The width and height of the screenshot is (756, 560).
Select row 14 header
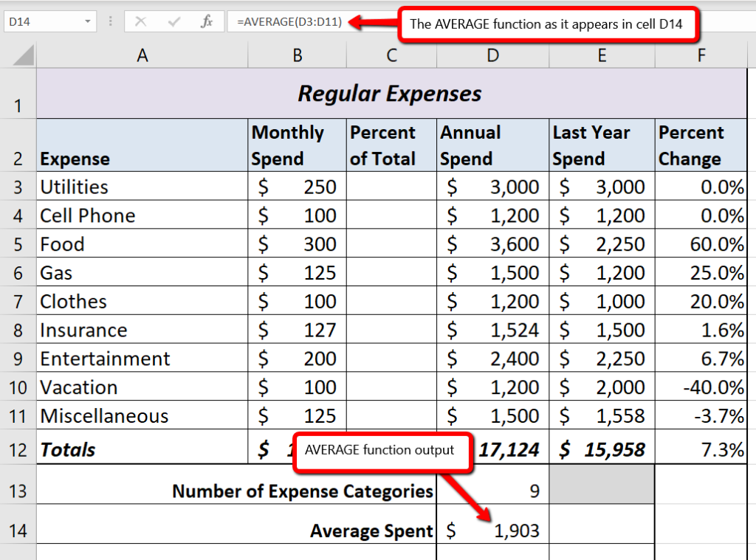point(18,525)
